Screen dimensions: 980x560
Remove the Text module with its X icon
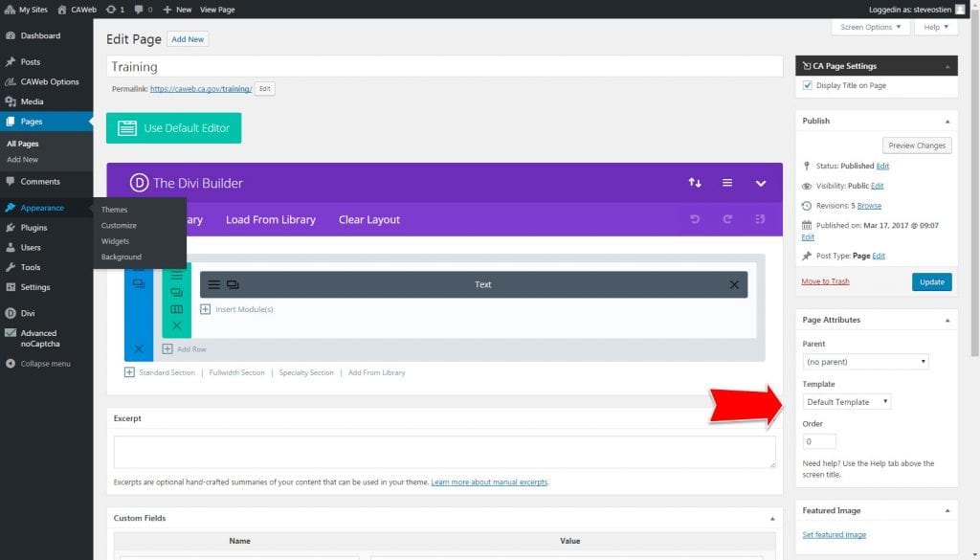point(734,283)
